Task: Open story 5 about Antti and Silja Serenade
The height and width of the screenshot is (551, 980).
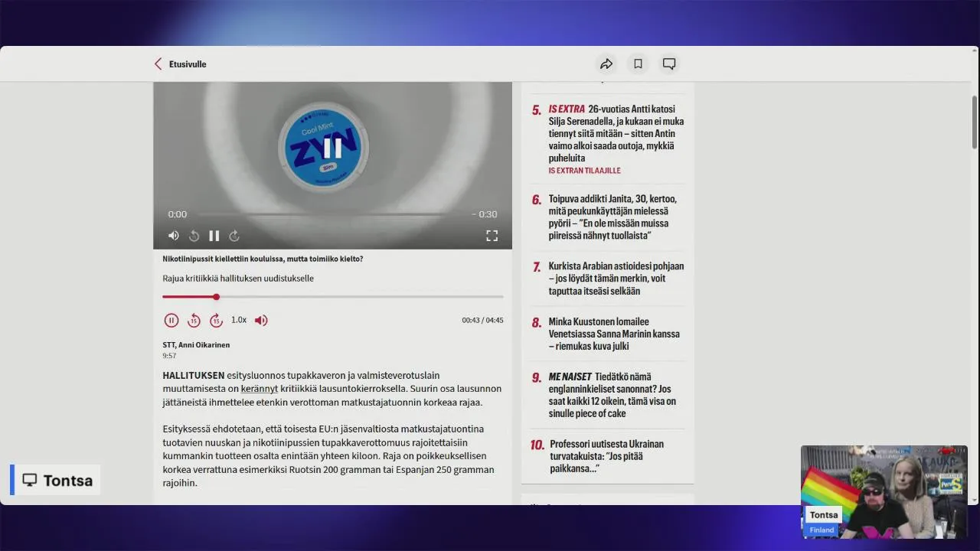Action: [616, 133]
